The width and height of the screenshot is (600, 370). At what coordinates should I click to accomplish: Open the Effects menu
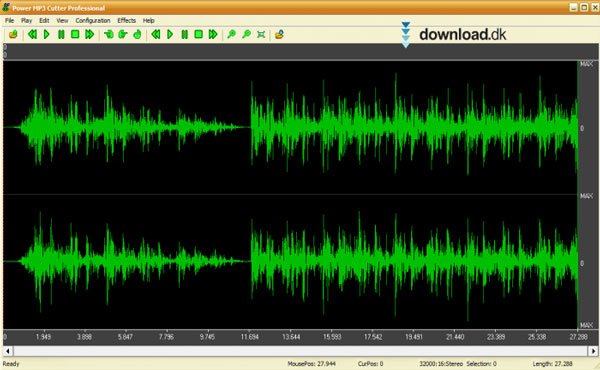point(126,20)
